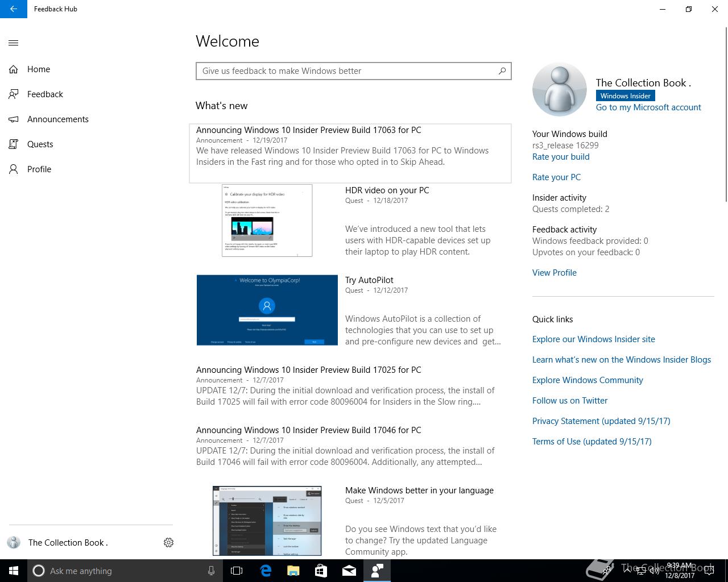Open Microsoft Store from taskbar

[321, 571]
